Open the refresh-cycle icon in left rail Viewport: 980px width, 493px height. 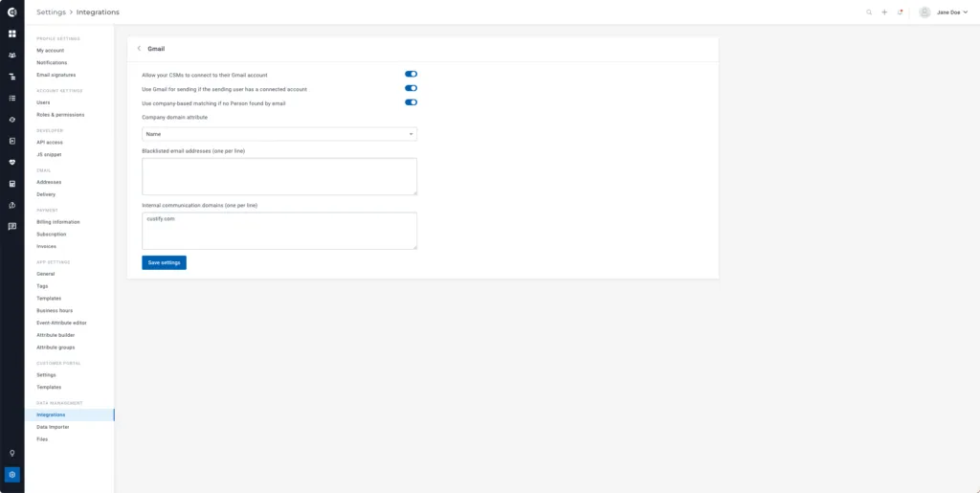click(x=11, y=205)
